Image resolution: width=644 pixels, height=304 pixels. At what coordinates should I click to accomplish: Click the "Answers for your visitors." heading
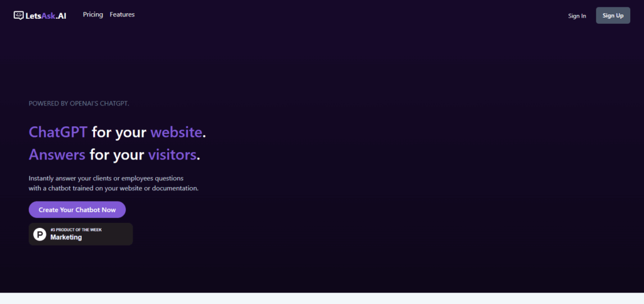[x=114, y=155]
